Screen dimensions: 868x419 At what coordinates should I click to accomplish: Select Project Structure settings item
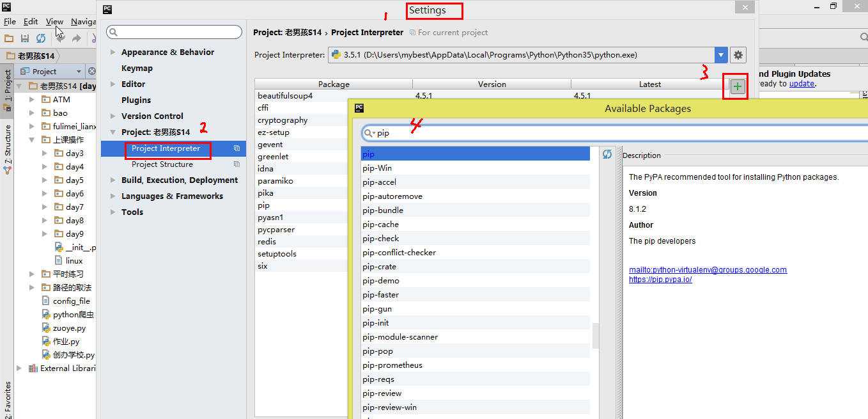162,164
